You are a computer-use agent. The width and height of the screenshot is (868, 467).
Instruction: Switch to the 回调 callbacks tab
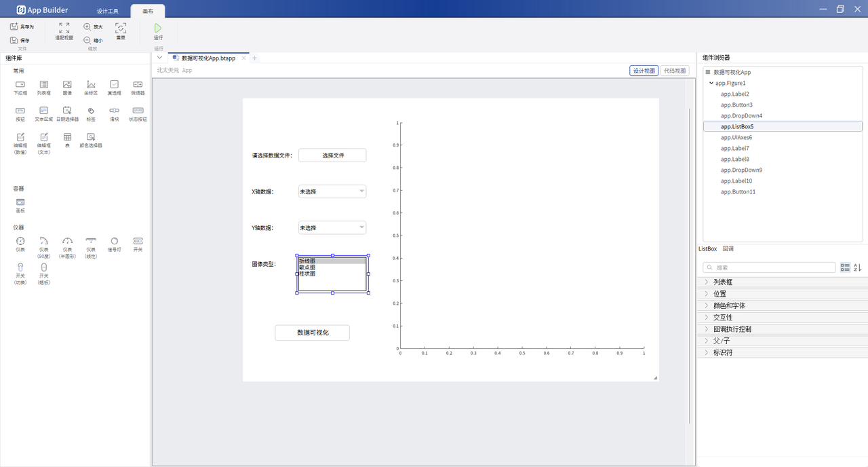[728, 249]
